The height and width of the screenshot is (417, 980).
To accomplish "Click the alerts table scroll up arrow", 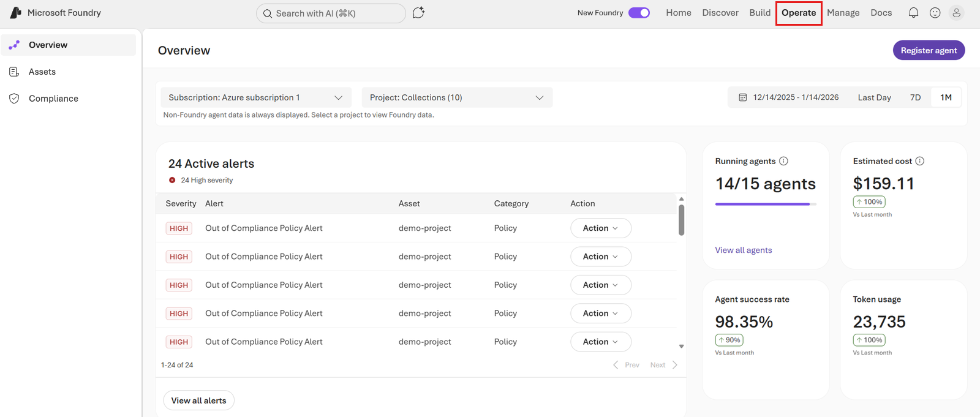I will coord(681,199).
